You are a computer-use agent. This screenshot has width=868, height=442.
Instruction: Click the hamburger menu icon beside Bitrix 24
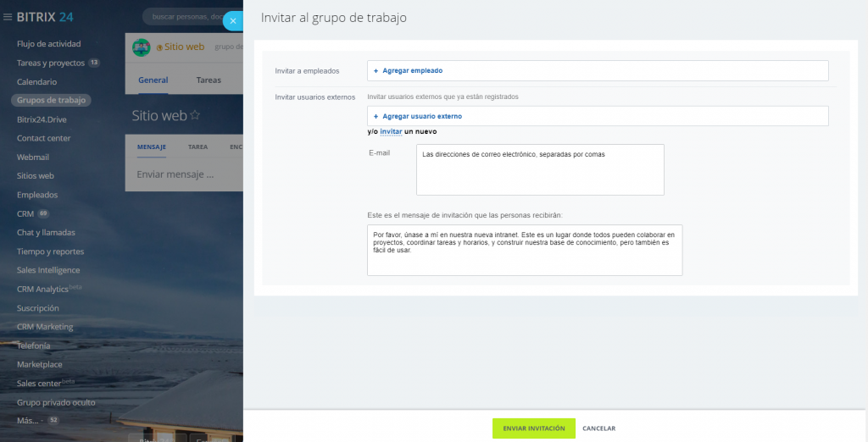[8, 17]
